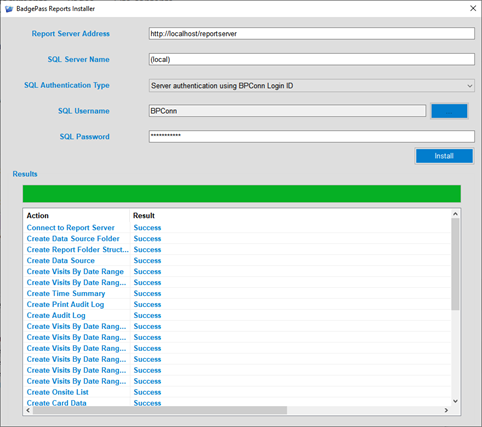The height and width of the screenshot is (427, 482).
Task: Click the blue ellipsis button beside SQL Username
Action: click(x=449, y=111)
